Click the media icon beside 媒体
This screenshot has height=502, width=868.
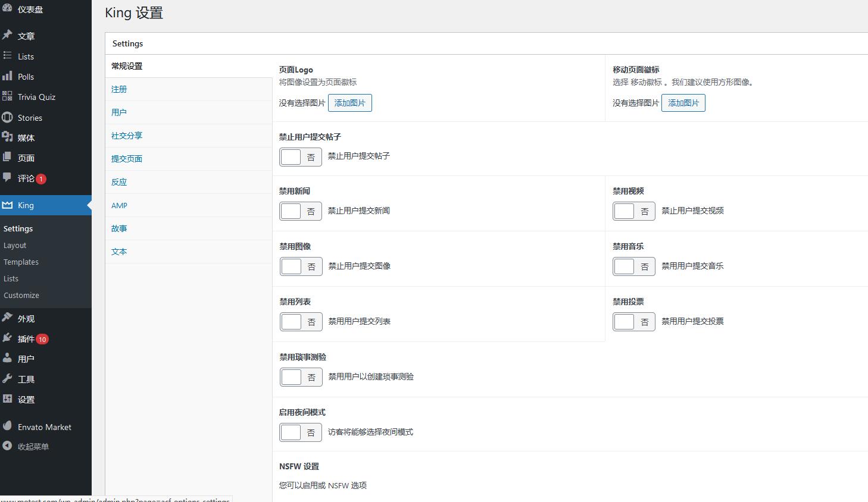(x=7, y=137)
